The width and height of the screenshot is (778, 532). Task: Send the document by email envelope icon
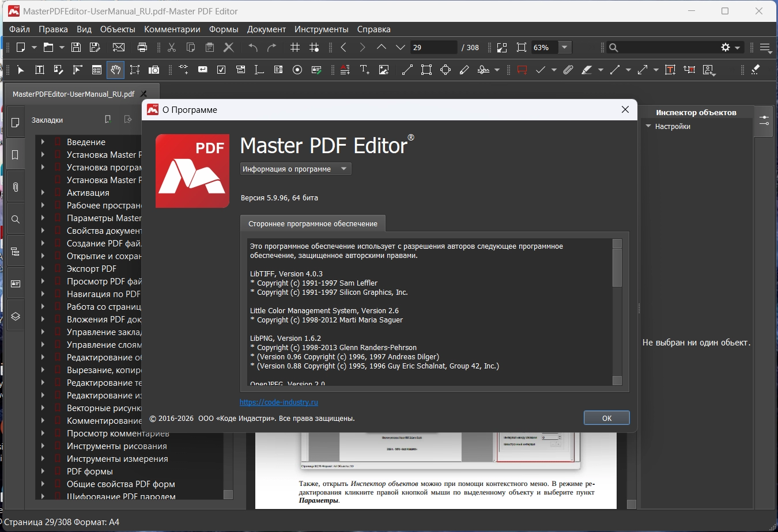click(x=119, y=47)
